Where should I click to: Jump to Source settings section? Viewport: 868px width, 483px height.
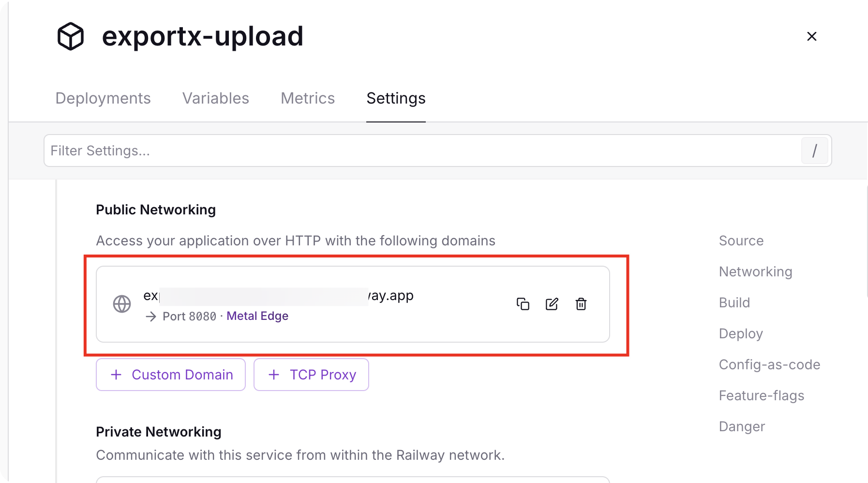(x=741, y=241)
